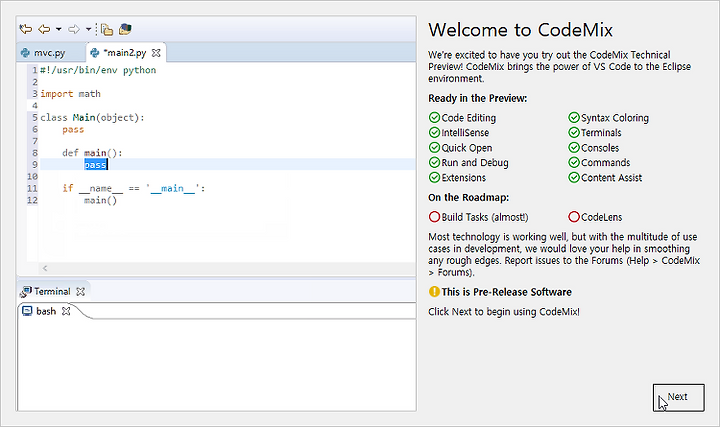Click the red circle beside Build Tasks
720x427 pixels.
(x=434, y=216)
